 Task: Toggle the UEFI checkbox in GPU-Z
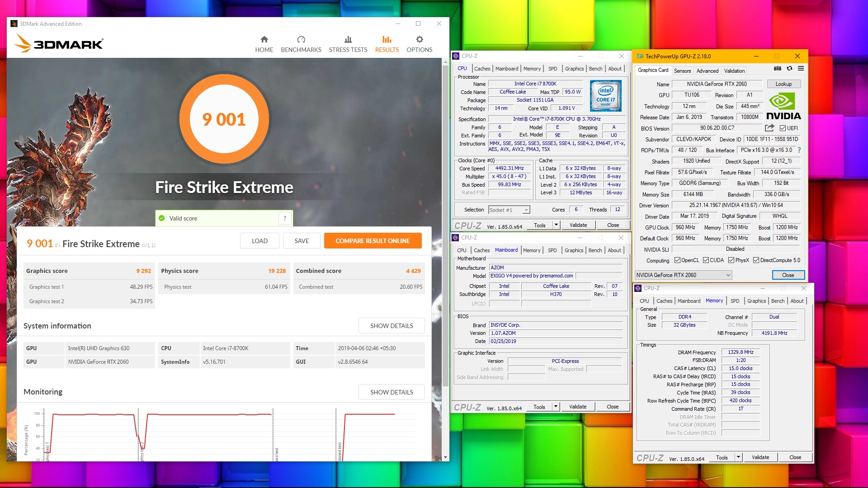(x=783, y=128)
